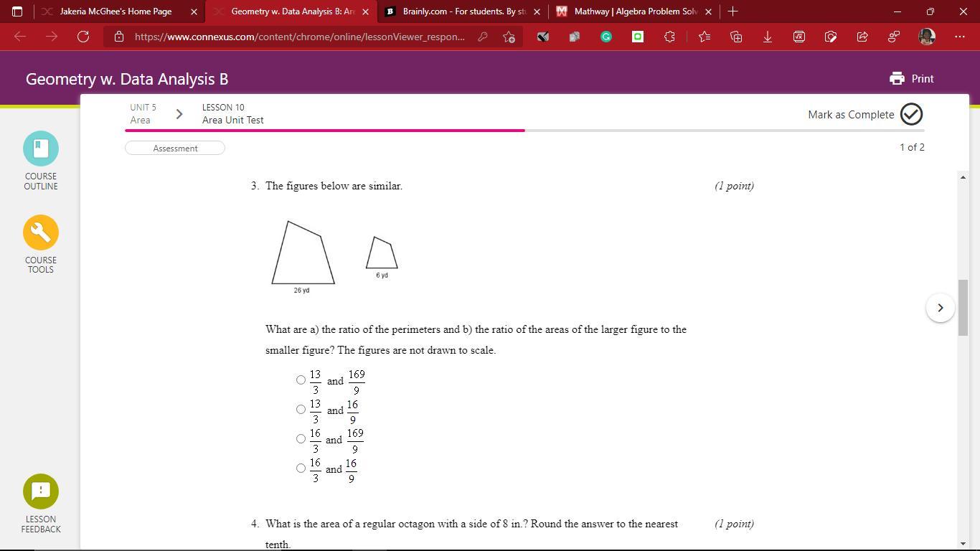The image size is (980, 551).
Task: View site information lock icon
Action: (x=119, y=37)
